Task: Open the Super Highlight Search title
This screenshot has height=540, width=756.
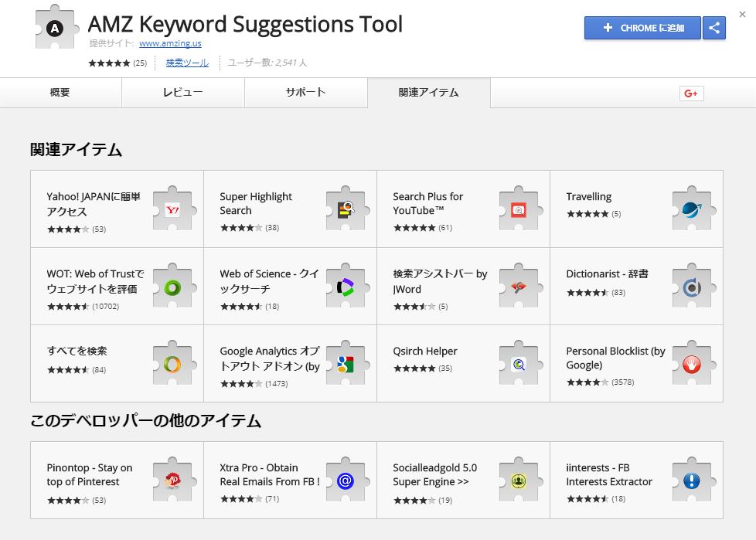Action: click(x=256, y=203)
